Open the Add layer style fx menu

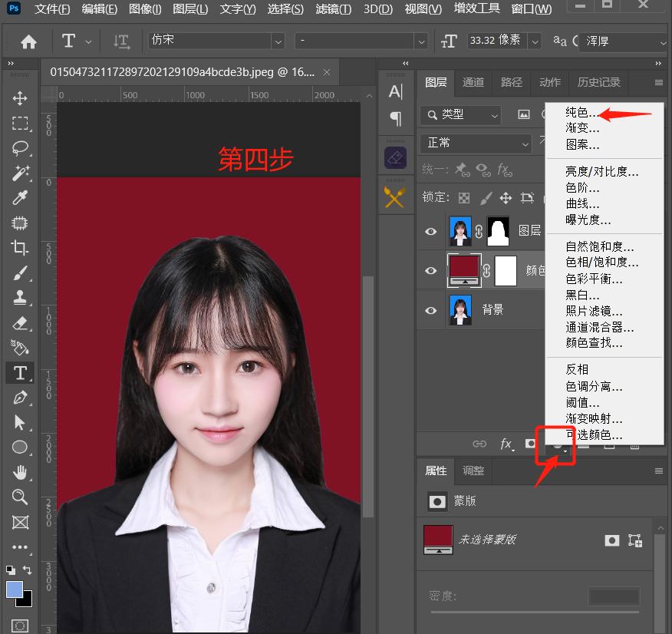pos(506,444)
